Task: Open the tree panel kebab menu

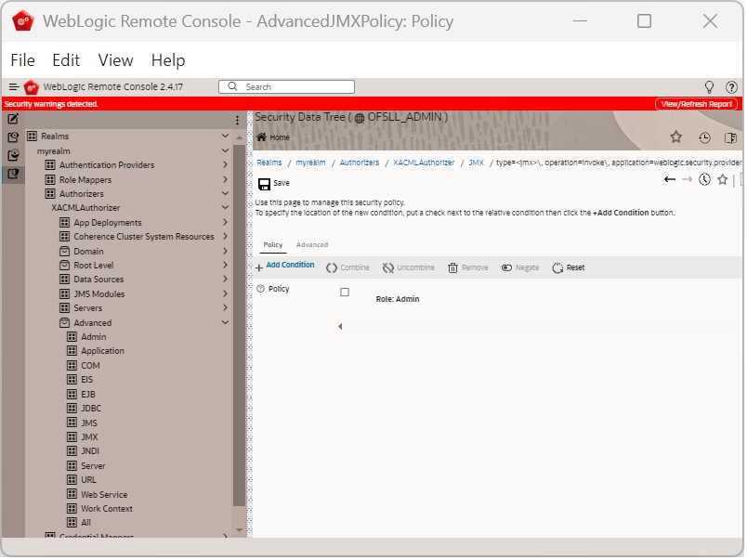Action: tap(238, 120)
